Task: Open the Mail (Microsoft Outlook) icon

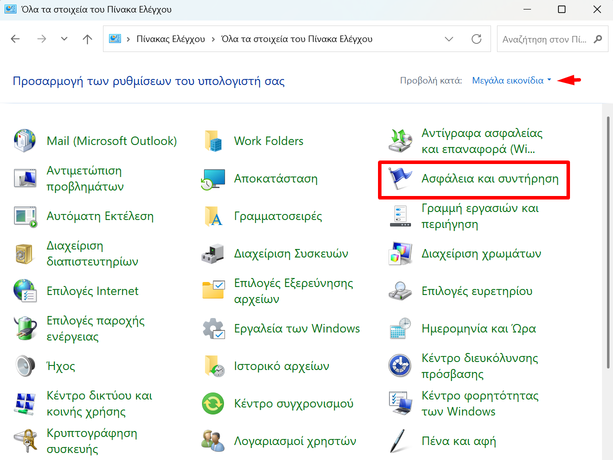Action: click(25, 141)
